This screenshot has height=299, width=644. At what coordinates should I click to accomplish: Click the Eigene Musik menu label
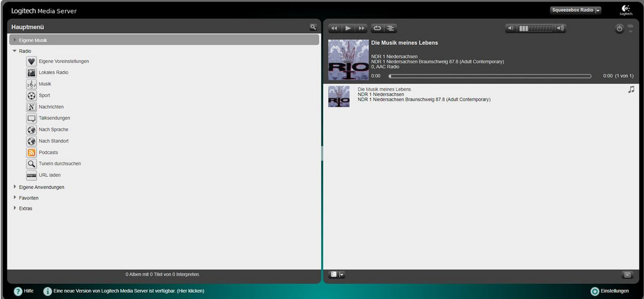coord(33,40)
